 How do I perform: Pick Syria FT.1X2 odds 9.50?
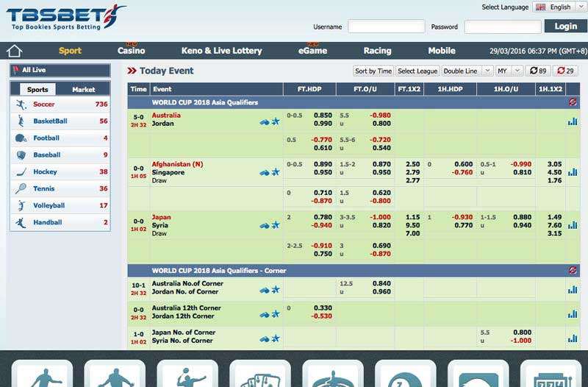(x=412, y=225)
